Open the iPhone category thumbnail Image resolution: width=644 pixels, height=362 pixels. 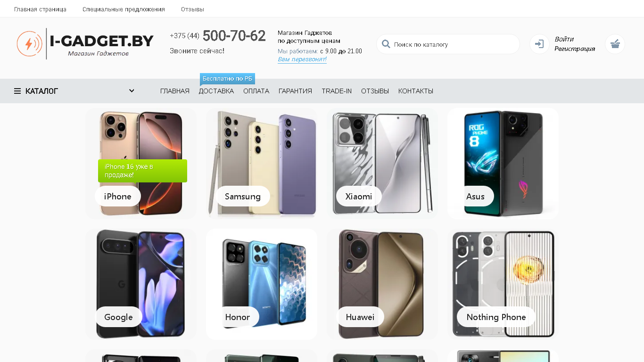(x=141, y=164)
